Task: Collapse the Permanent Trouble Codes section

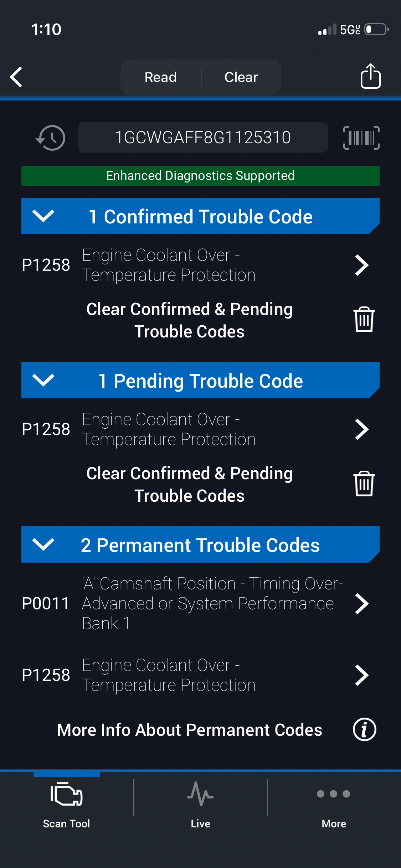Action: [43, 544]
